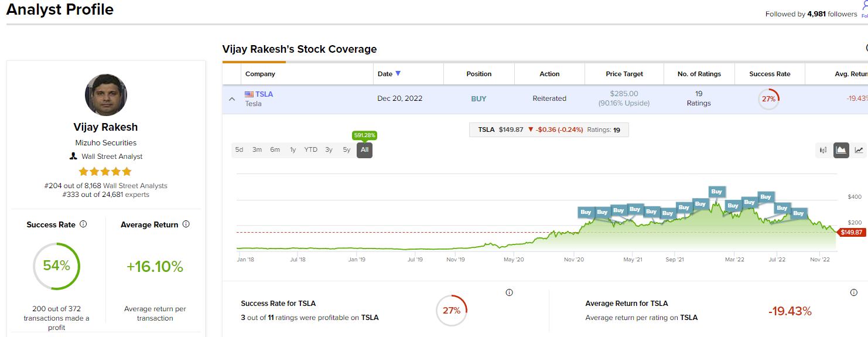868x337 pixels.
Task: Click info icon beside Average Return heading
Action: [x=186, y=224]
